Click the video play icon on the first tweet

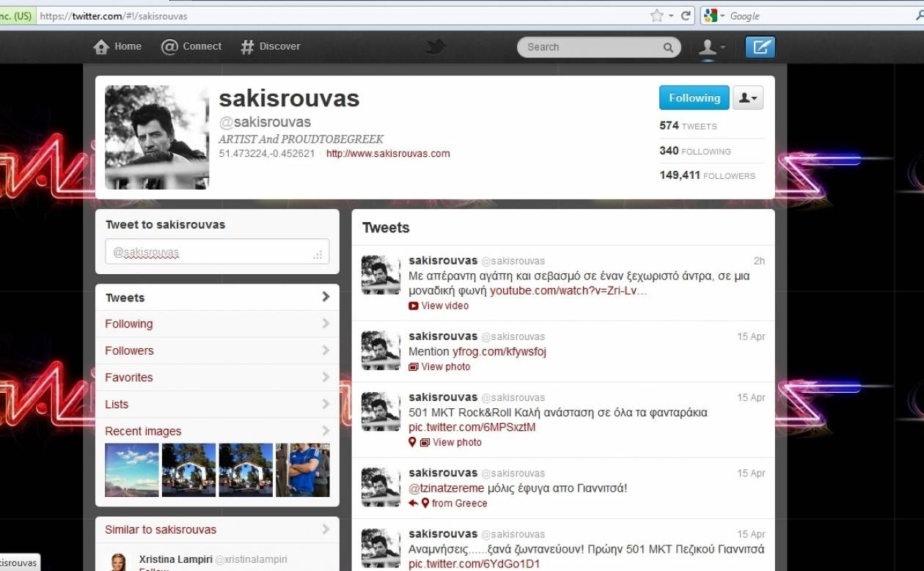[x=414, y=306]
